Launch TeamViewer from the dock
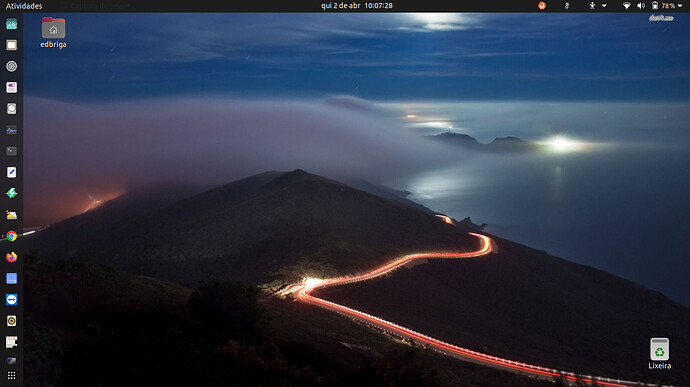Screen dimensions: 690x387 coord(11,299)
